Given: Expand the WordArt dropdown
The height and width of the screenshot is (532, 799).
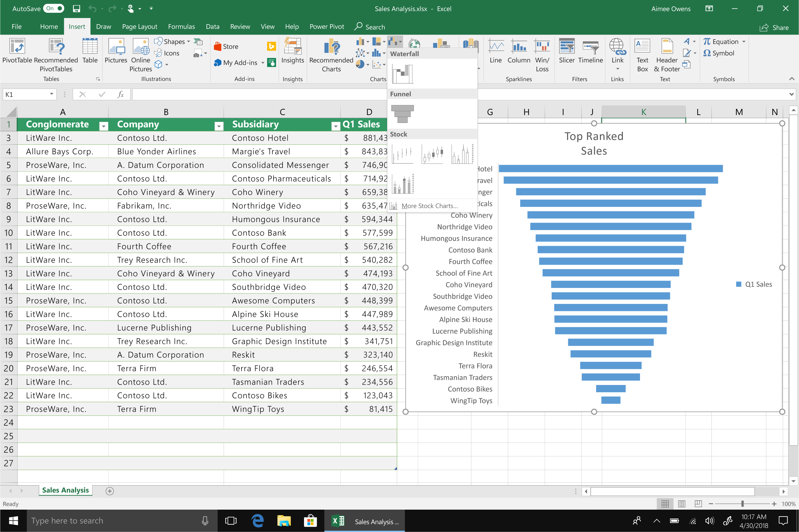Looking at the screenshot, I should click(694, 41).
